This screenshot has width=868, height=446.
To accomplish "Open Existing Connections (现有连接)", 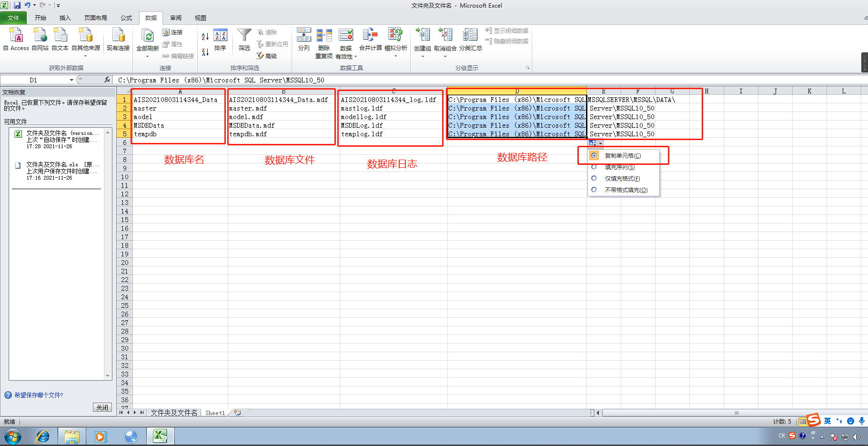I will (118, 39).
